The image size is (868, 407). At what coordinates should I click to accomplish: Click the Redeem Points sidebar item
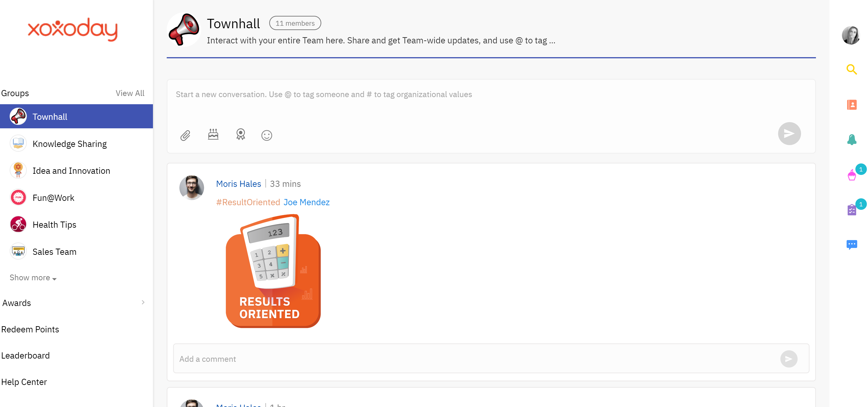coord(29,329)
